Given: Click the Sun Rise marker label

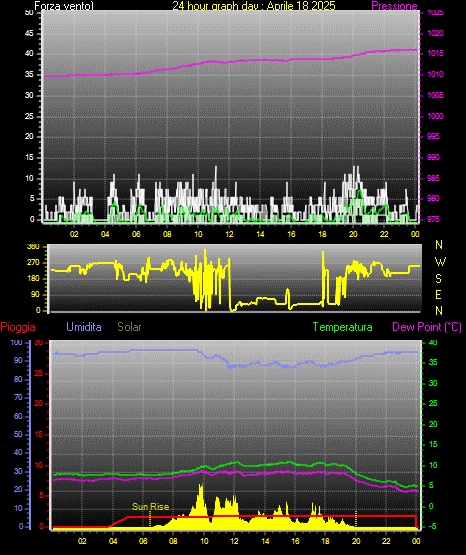Looking at the screenshot, I should point(150,507).
